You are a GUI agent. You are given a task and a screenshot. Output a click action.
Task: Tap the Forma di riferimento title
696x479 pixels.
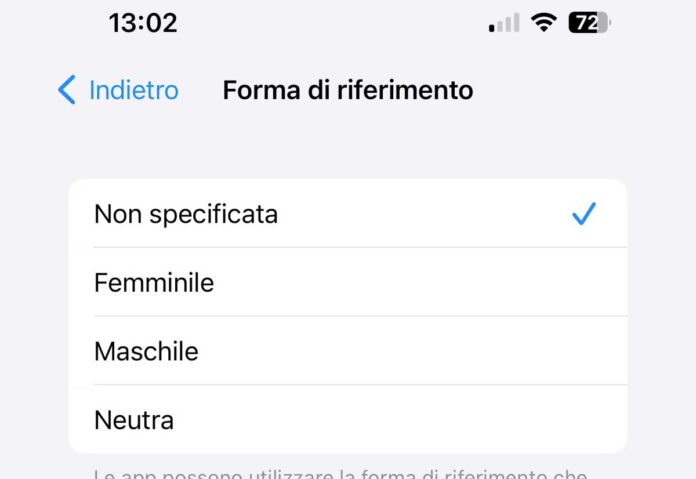(348, 90)
